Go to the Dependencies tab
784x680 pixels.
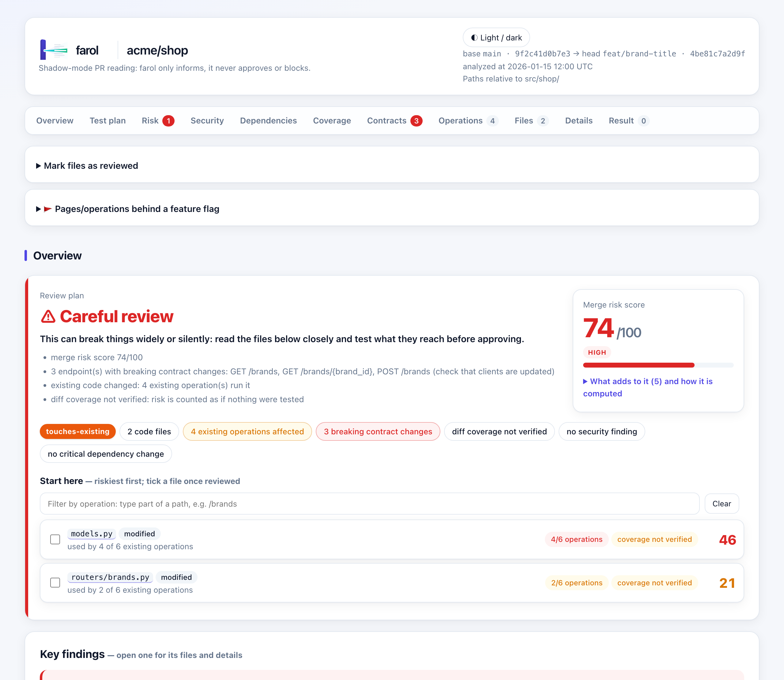tap(269, 121)
